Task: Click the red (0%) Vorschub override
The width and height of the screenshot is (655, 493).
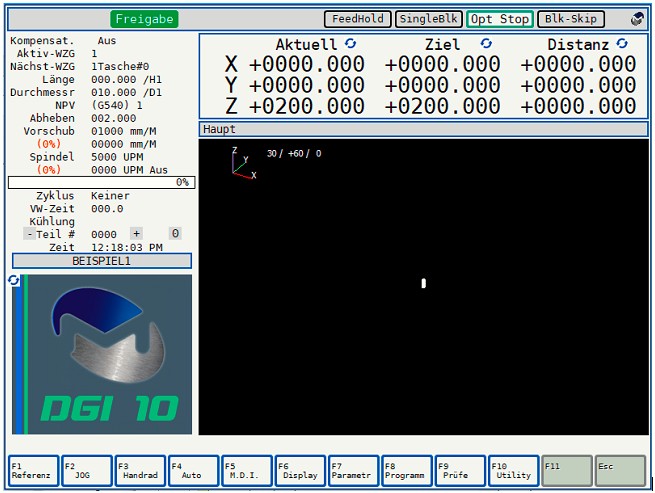Action: pos(49,144)
